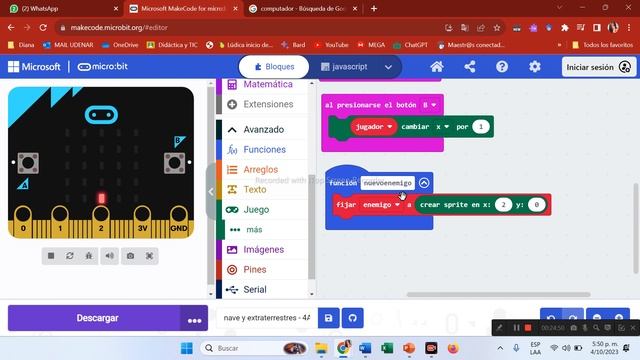Viewport: 640px width, 360px height.
Task: Open enemigo variable dropdown
Action: tap(381, 205)
